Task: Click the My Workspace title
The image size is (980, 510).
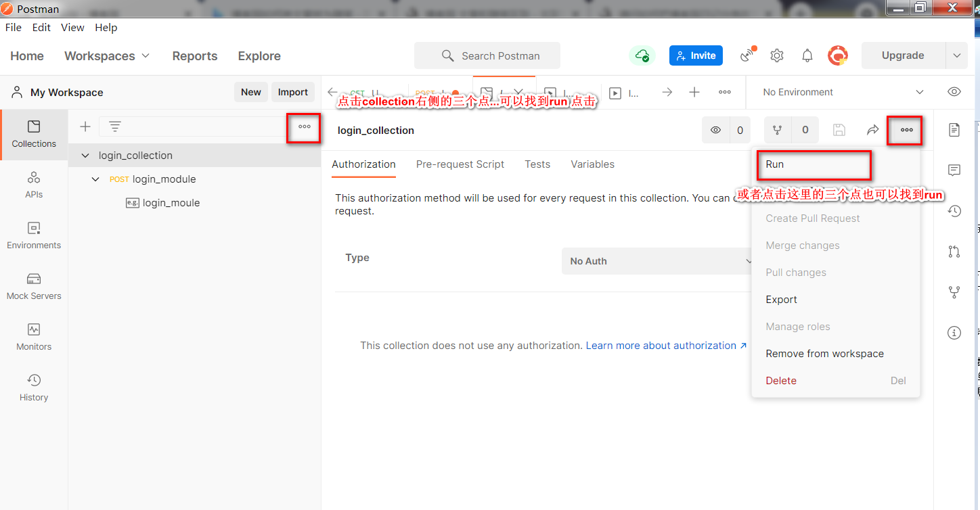Action: pos(67,93)
